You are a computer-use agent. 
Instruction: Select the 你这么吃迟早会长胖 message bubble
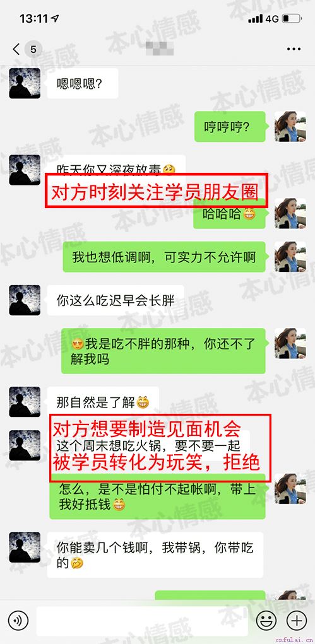(115, 300)
